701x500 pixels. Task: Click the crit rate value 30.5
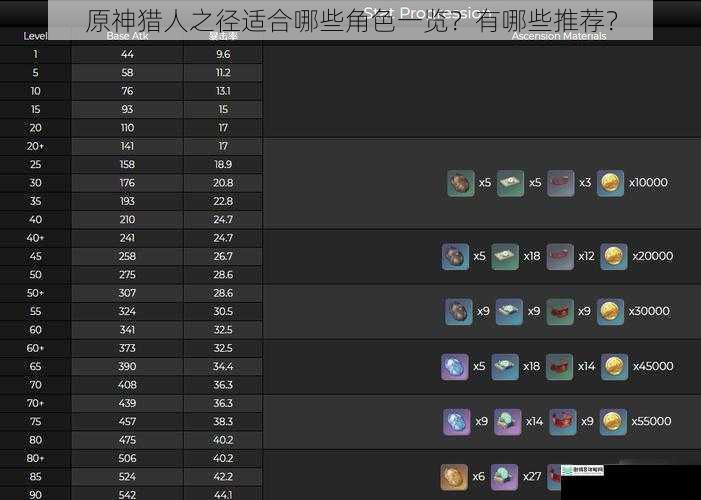[x=223, y=311]
